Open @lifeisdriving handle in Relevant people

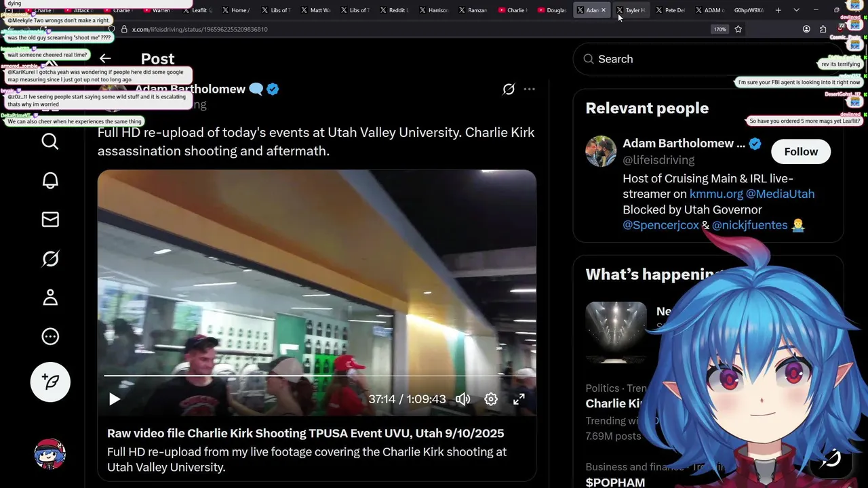658,160
